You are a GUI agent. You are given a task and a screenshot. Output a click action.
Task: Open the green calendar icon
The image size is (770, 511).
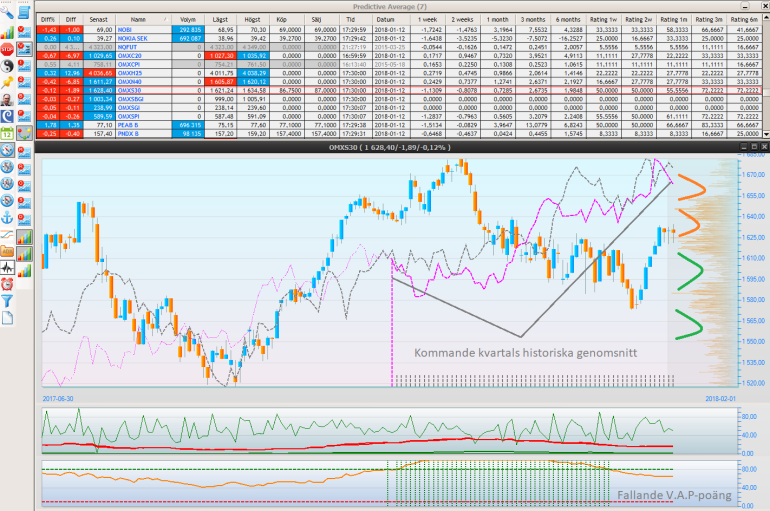(x=8, y=133)
